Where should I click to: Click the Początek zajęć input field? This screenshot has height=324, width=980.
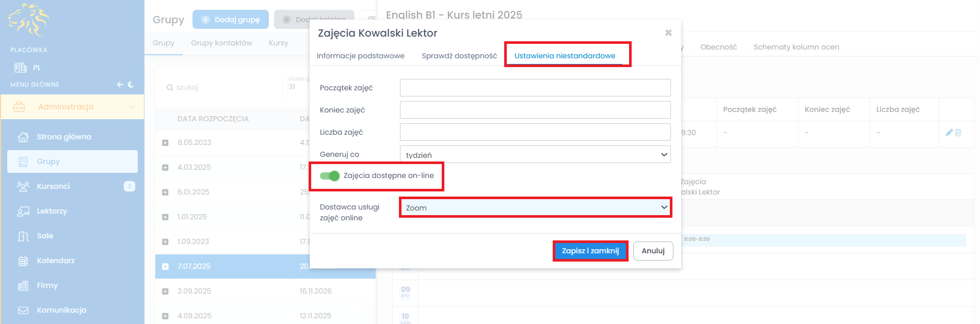pyautogui.click(x=535, y=88)
